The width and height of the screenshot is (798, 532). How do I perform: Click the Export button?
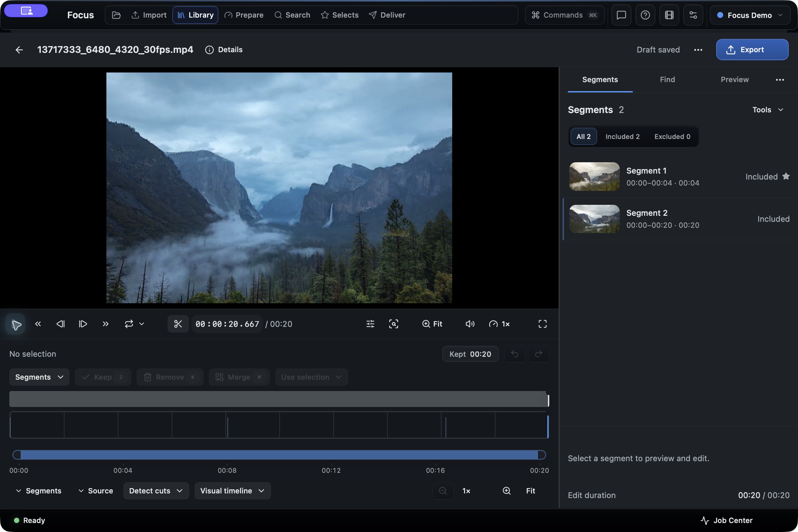(752, 50)
